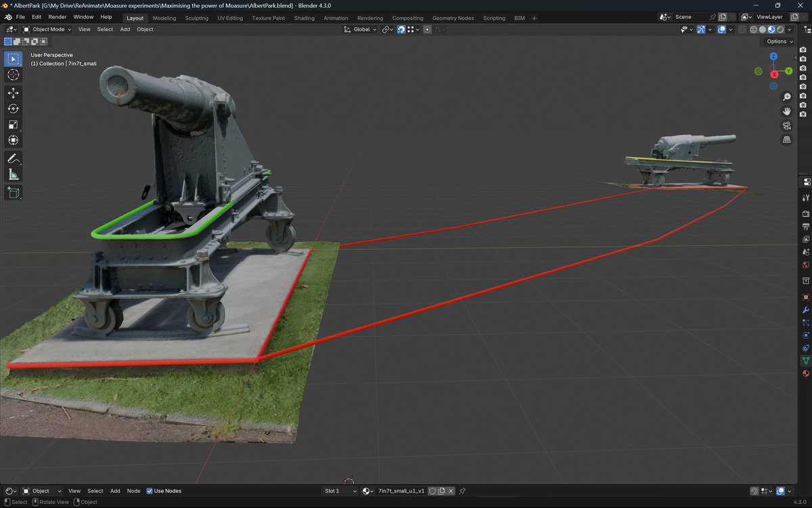Switch to rendered viewport shading

point(780,29)
